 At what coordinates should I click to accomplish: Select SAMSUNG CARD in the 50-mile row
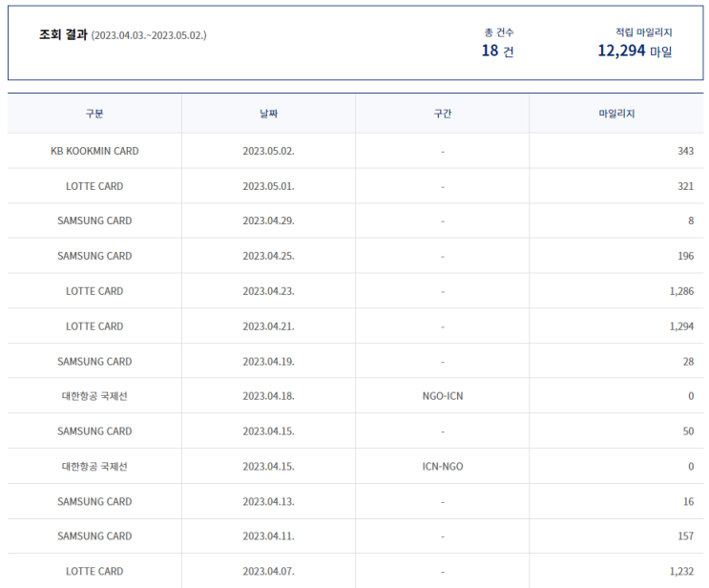94,431
